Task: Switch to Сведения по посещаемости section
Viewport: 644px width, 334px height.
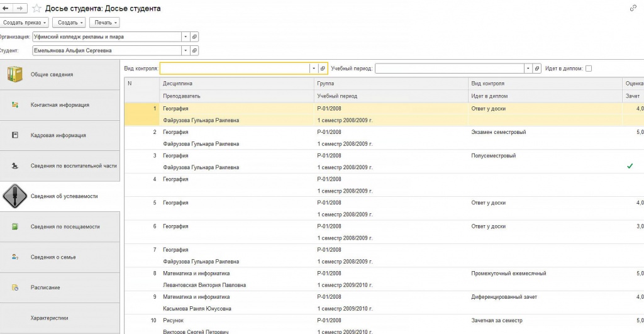Action: point(60,226)
